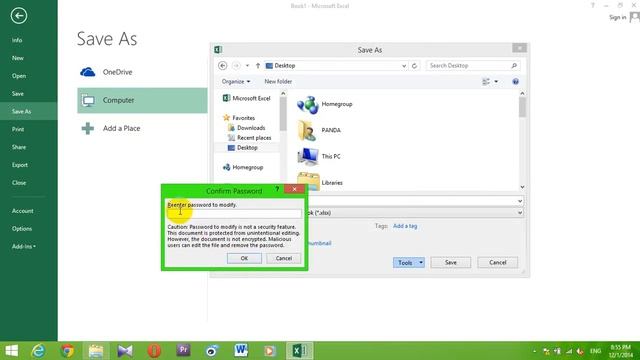
Task: Select the Print tab
Action: [18, 129]
